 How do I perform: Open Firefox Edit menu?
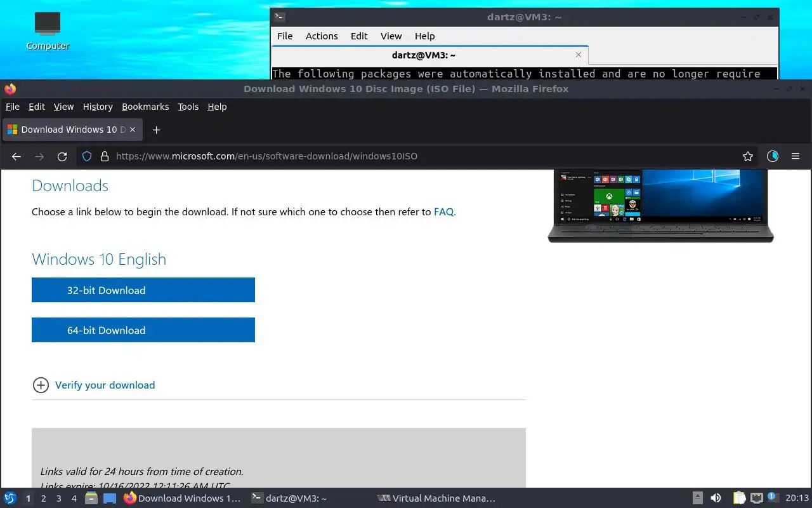(37, 107)
